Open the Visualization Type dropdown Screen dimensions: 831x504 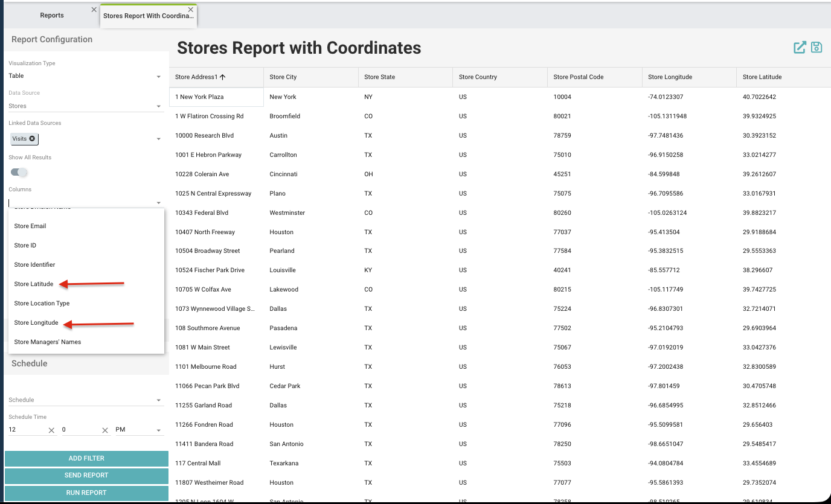(85, 76)
